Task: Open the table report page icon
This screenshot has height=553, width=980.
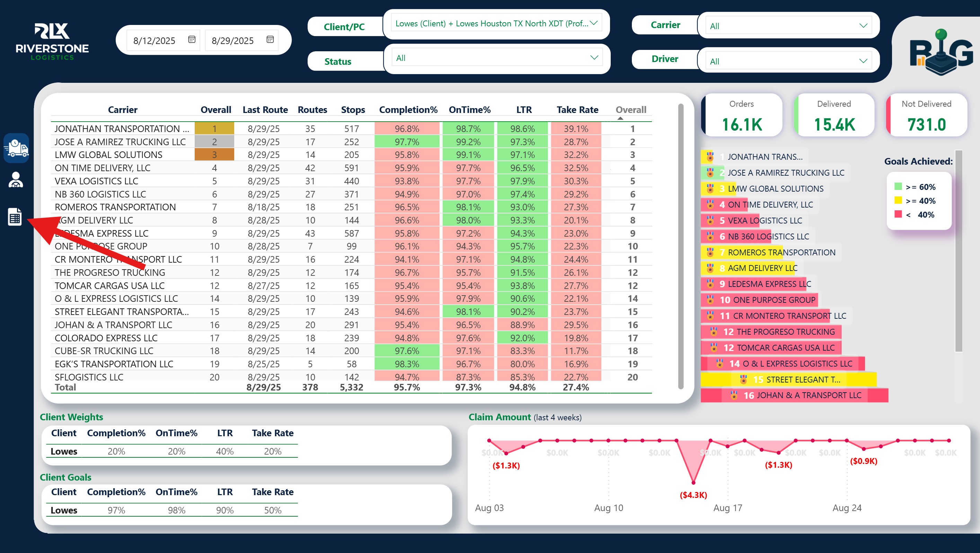Action: (x=15, y=217)
